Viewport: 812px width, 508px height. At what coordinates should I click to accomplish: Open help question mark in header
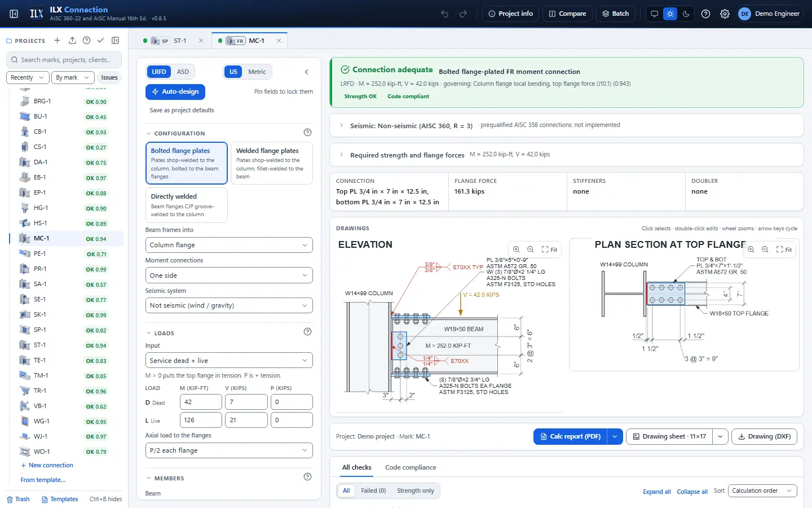[705, 14]
